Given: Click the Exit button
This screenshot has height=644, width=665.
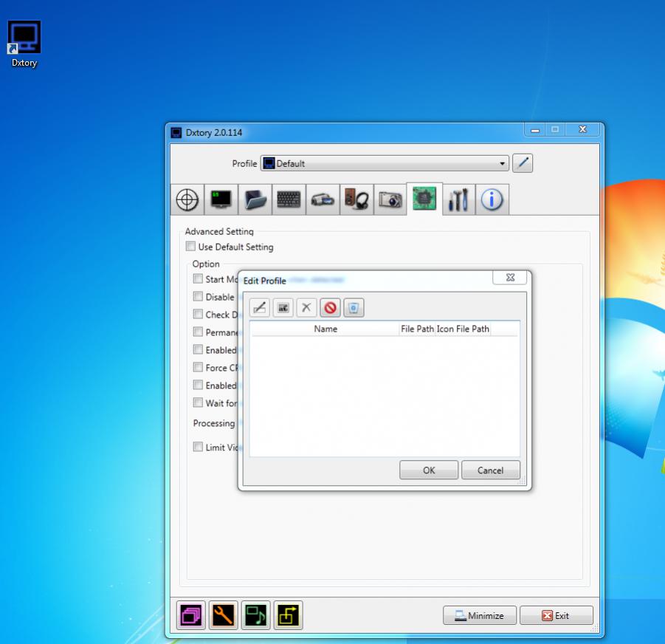Looking at the screenshot, I should coord(557,615).
